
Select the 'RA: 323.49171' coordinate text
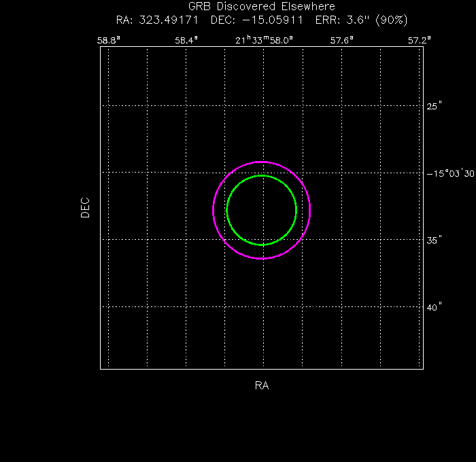(157, 20)
